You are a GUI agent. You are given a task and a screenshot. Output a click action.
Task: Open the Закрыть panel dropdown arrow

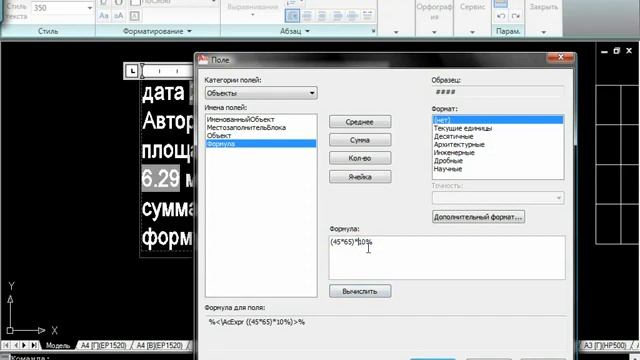point(544,32)
